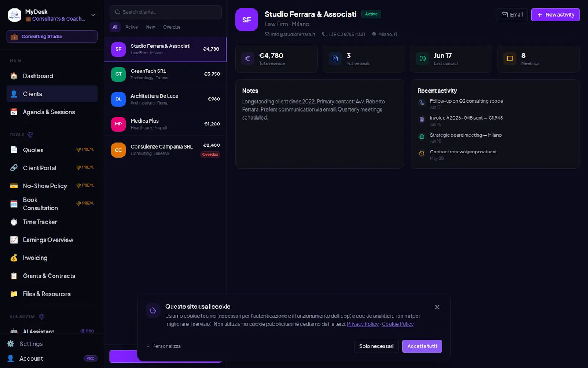Switch to the New filter tab
Viewport: 588px width, 368px height.
(150, 27)
